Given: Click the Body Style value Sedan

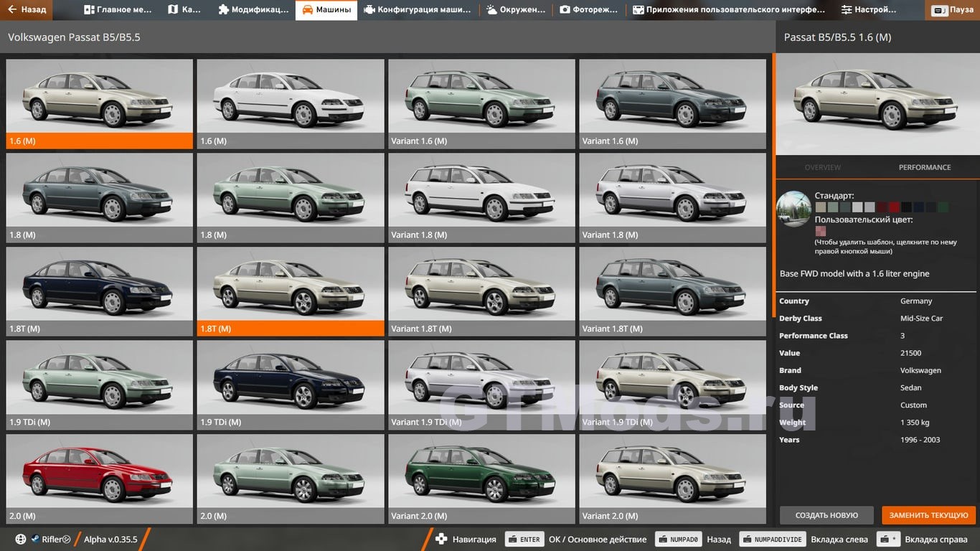Looking at the screenshot, I should [x=911, y=388].
